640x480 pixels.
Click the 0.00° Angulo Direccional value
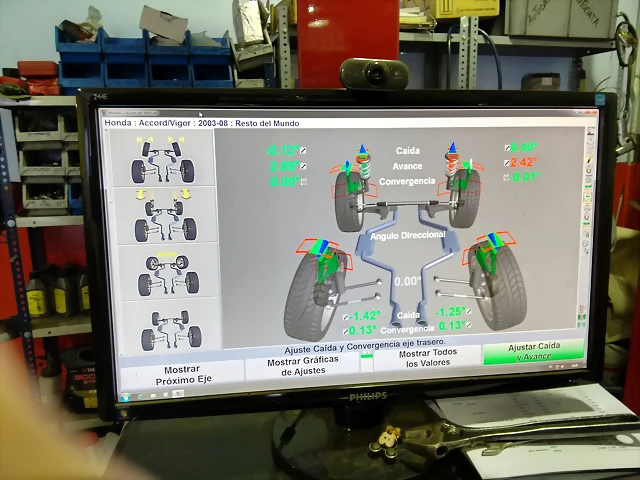pos(407,281)
